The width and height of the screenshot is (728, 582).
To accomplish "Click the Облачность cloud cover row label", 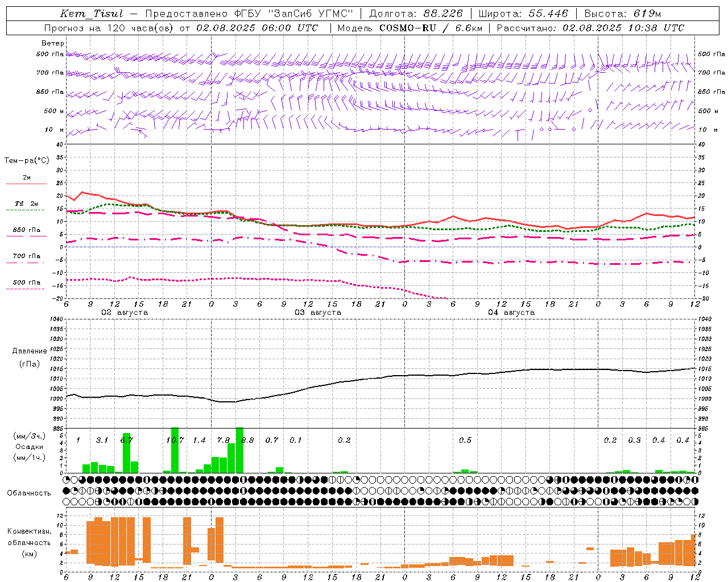I will click(x=29, y=493).
